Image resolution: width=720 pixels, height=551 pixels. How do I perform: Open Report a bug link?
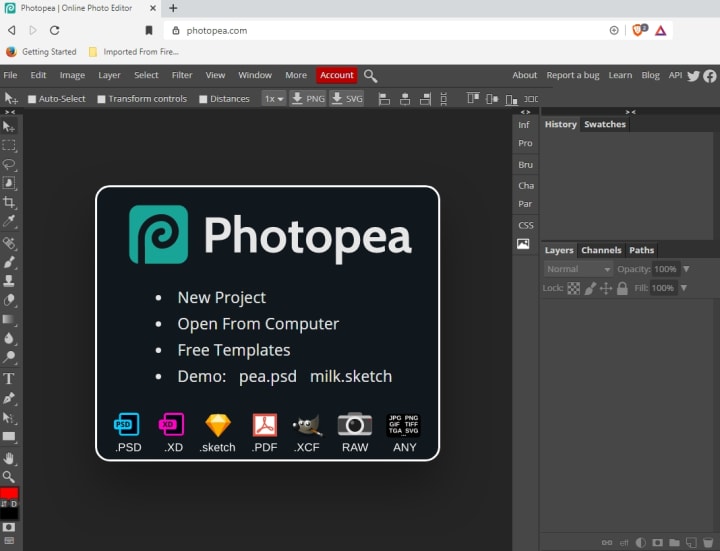573,75
